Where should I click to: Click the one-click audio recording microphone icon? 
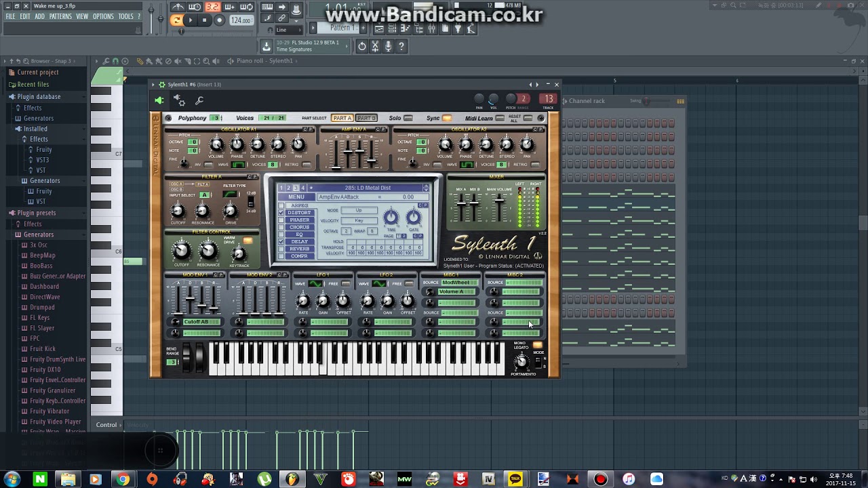pyautogui.click(x=388, y=46)
